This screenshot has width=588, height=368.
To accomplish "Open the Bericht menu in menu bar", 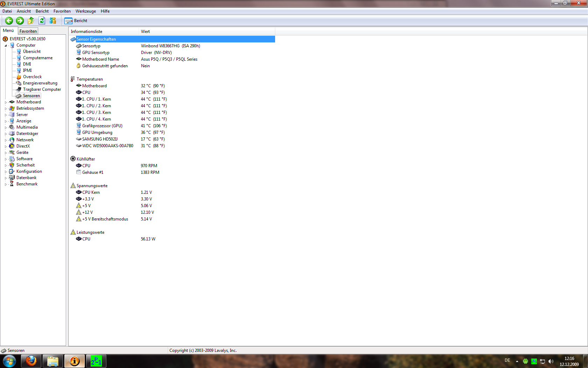I will [42, 11].
